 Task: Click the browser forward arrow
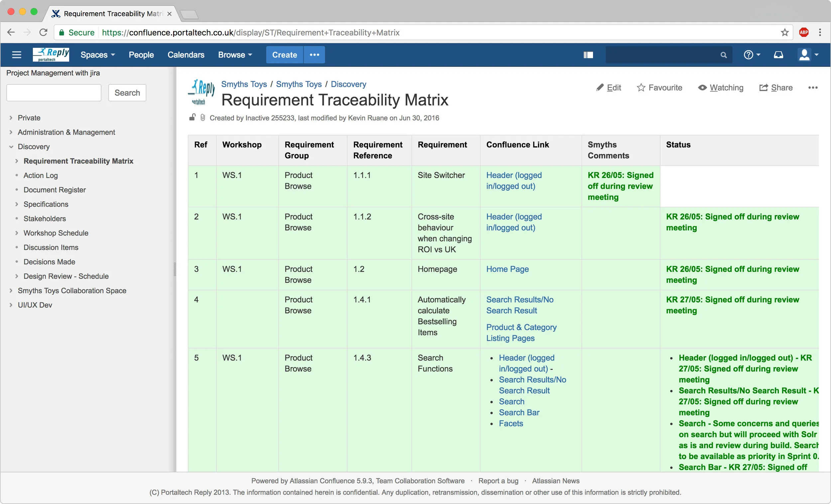[x=27, y=32]
